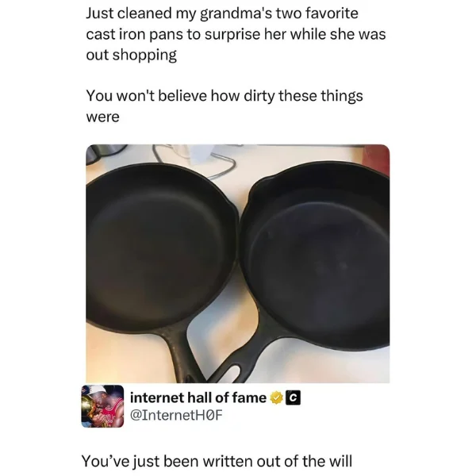Open the internet hall of fame profile avatar

[102, 406]
